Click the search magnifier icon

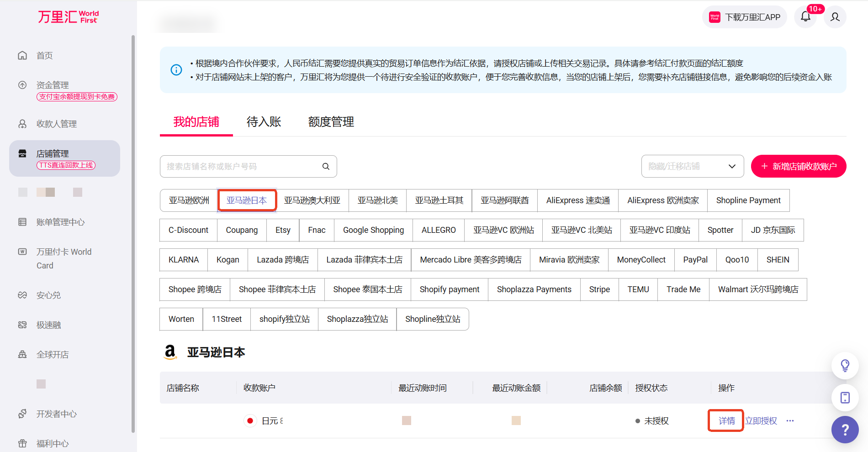click(326, 166)
